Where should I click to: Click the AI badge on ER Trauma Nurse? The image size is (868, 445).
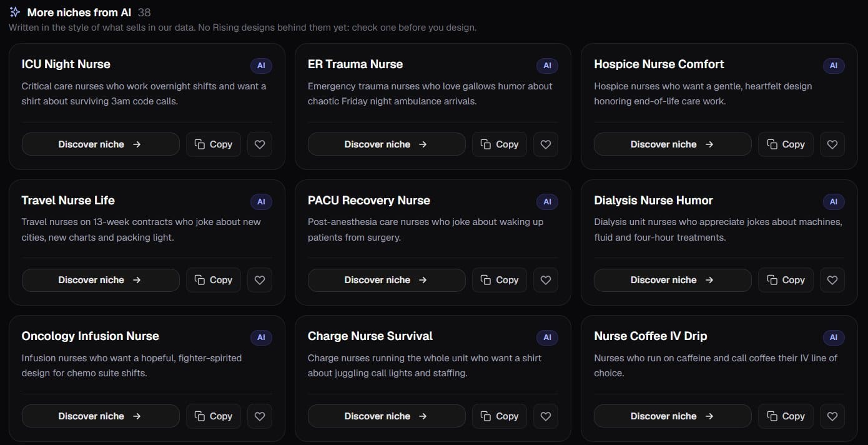(547, 66)
